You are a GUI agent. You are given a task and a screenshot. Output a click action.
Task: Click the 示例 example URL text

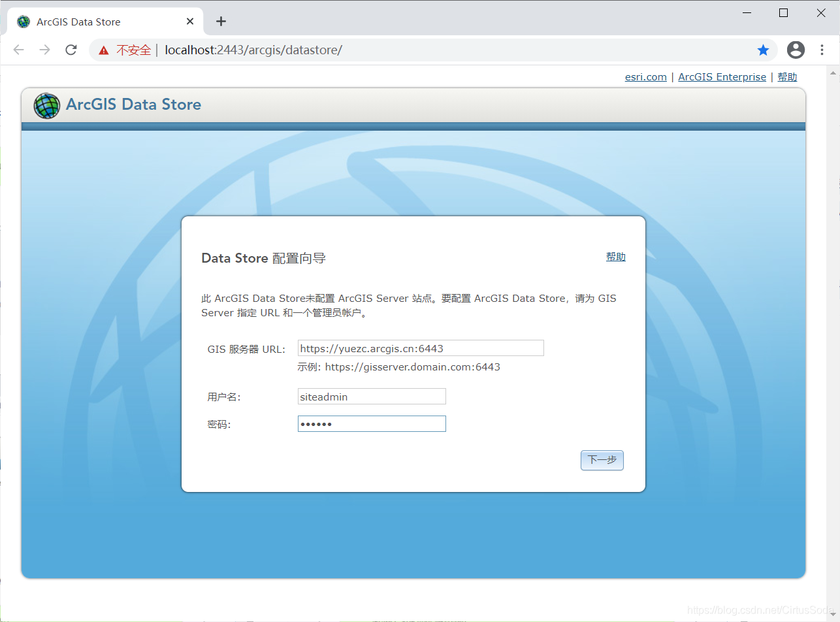tap(399, 367)
